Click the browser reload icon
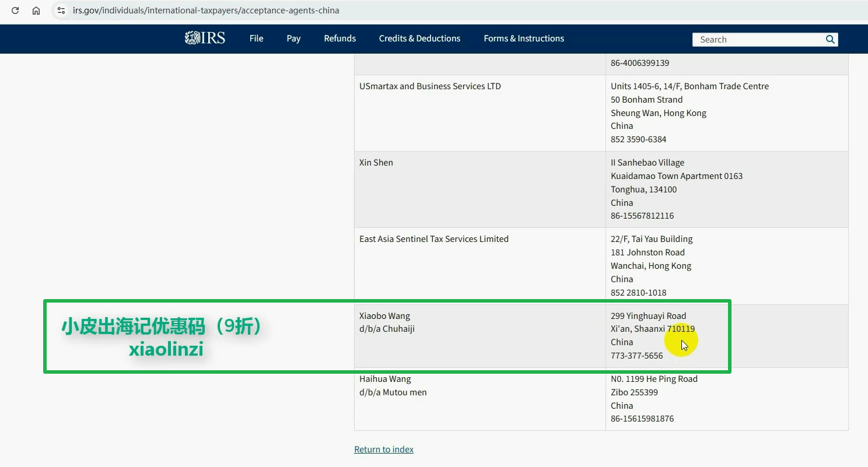This screenshot has height=467, width=868. [15, 10]
